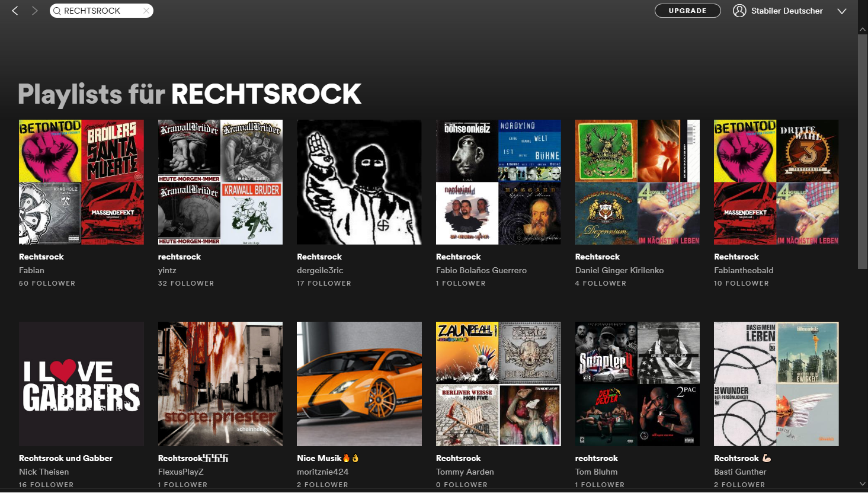868x493 pixels.
Task: Open rechtsrock playlist cover by yintz
Action: click(220, 182)
